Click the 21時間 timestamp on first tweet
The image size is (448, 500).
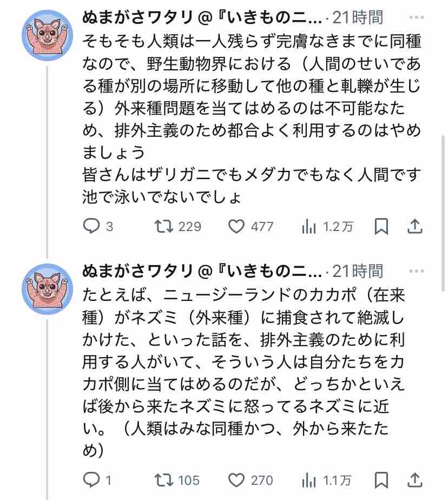pyautogui.click(x=357, y=17)
